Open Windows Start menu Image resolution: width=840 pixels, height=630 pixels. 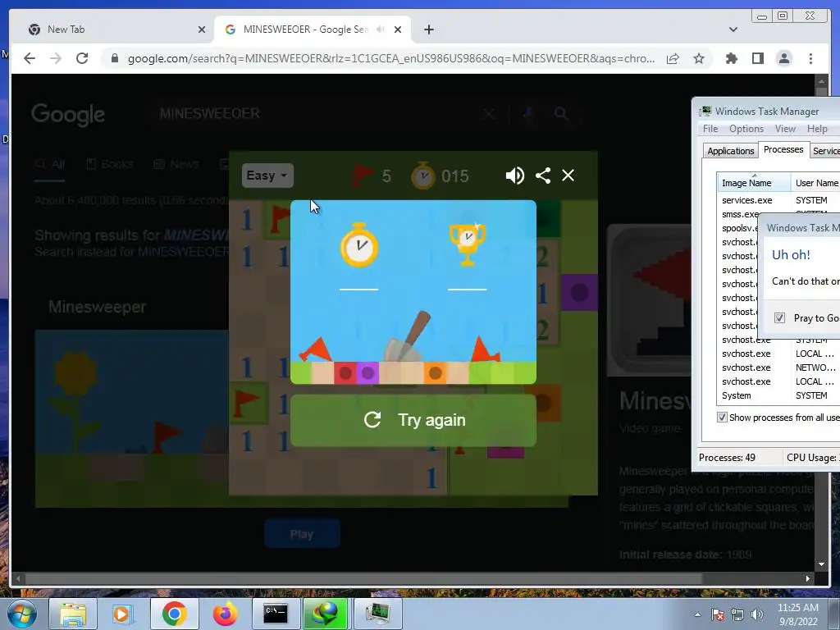coord(21,614)
